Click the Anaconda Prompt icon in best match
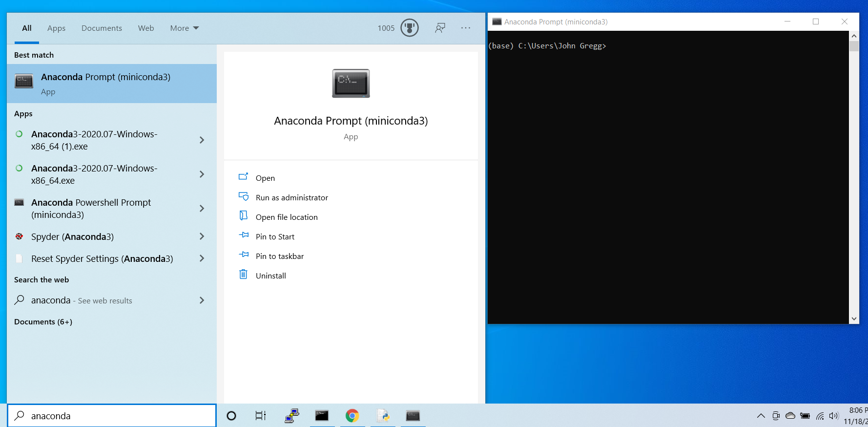The image size is (868, 427). click(x=24, y=81)
